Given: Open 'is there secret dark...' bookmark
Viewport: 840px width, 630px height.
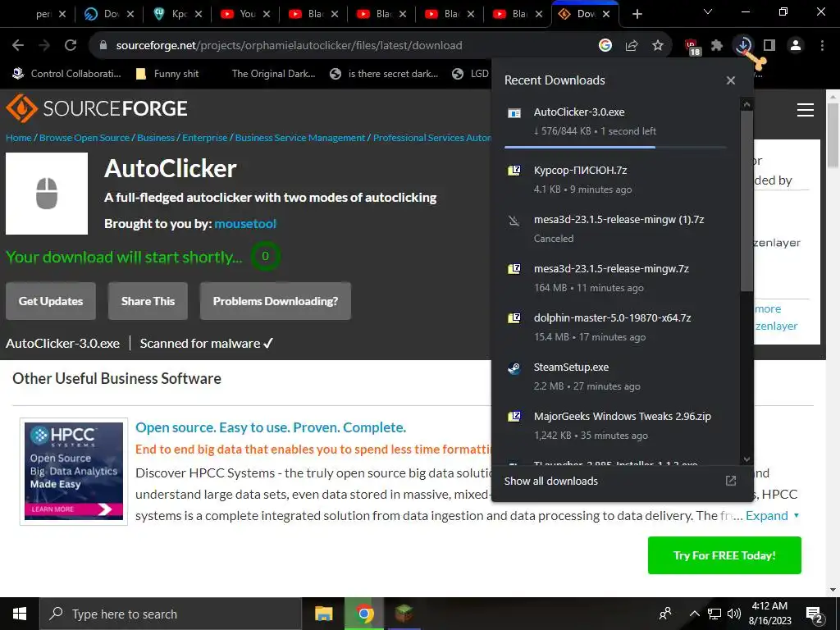Looking at the screenshot, I should 385,74.
